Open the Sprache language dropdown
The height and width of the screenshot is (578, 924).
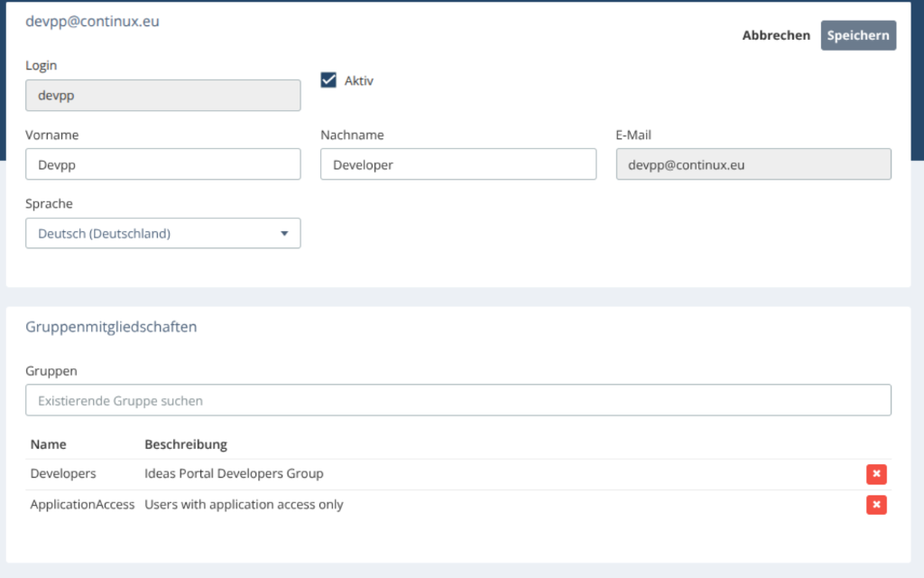[163, 233]
